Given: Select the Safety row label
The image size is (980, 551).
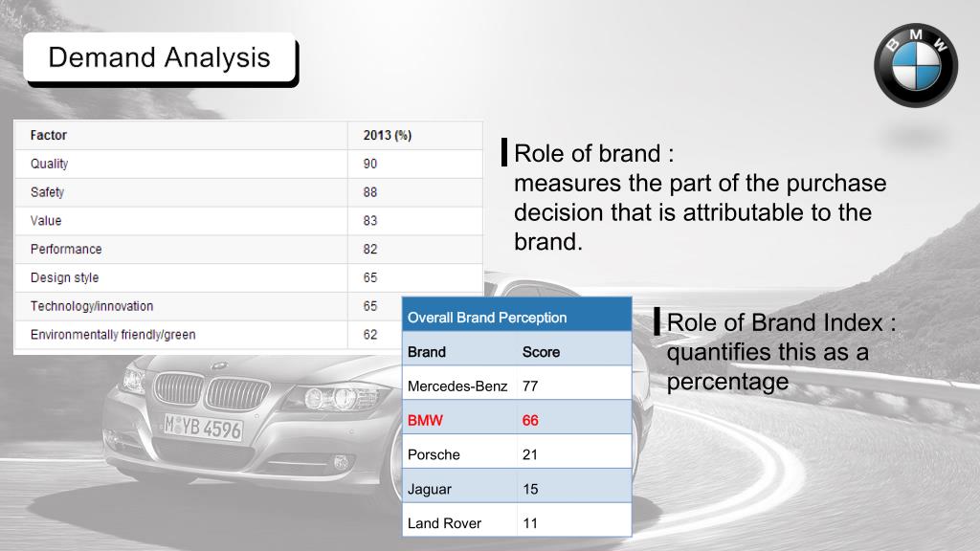Looking at the screenshot, I should coord(48,192).
